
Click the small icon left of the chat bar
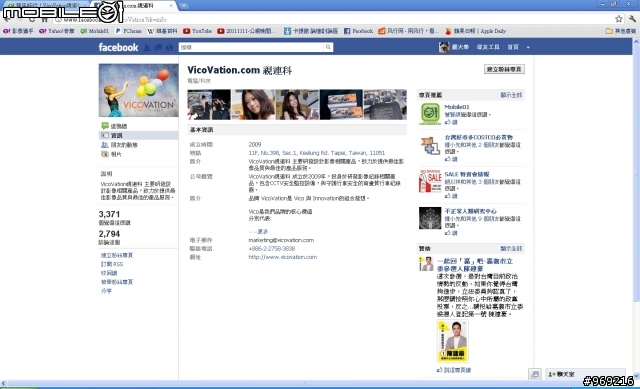pyautogui.click(x=535, y=374)
